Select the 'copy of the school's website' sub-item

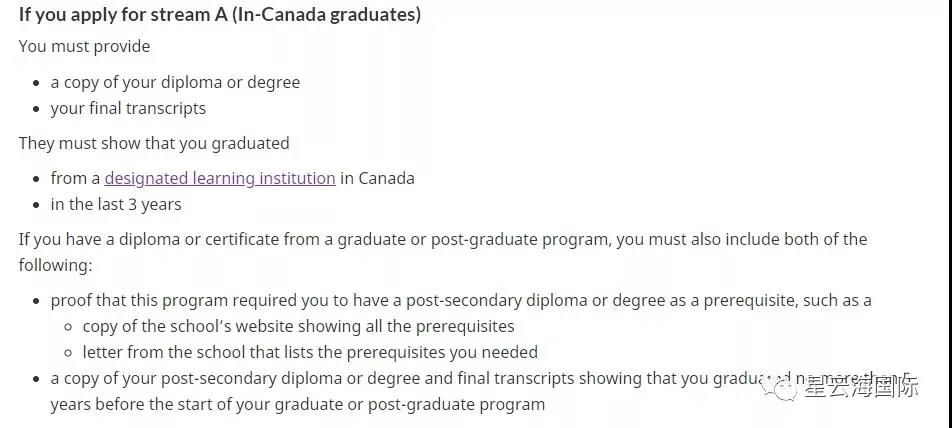pos(298,326)
